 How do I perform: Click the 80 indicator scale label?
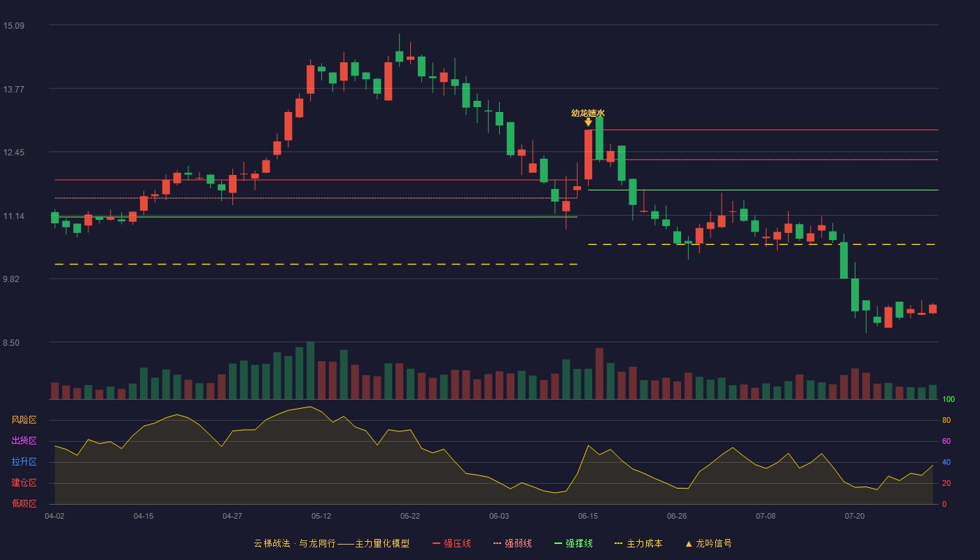pyautogui.click(x=946, y=420)
